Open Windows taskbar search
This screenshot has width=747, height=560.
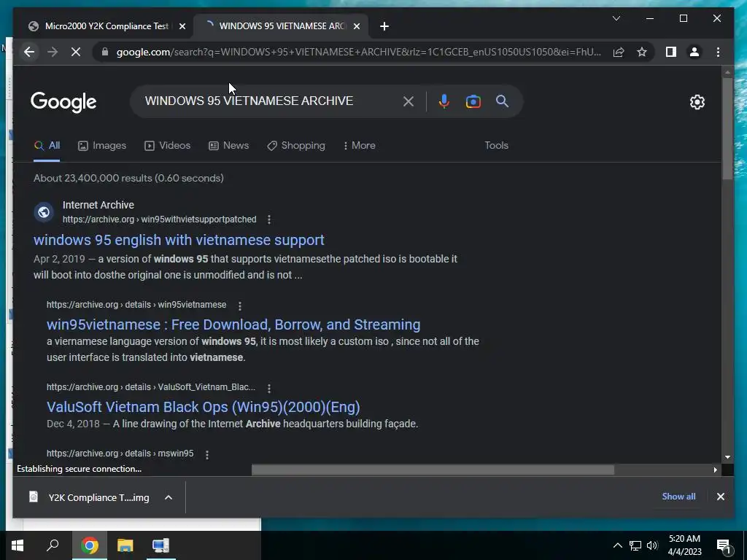[53, 545]
